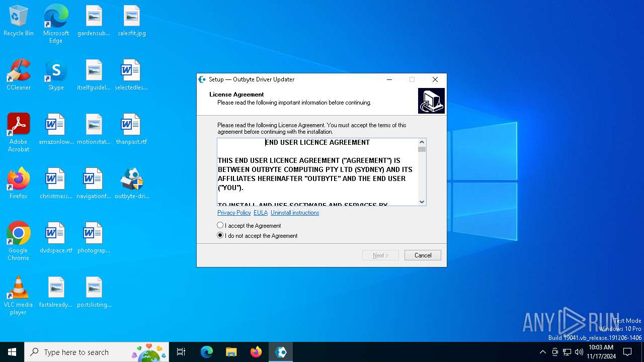
Task: Close the Outbyte Driver Updater setup window
Action: pos(435,79)
